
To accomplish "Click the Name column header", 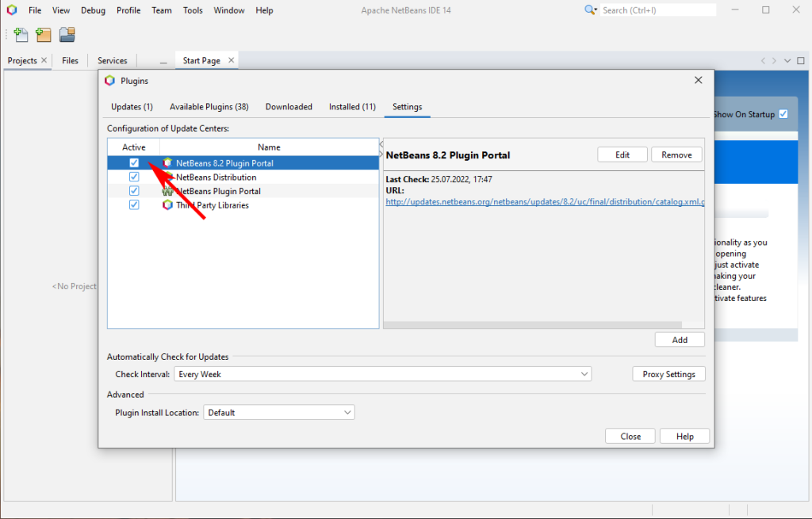I will (x=269, y=147).
